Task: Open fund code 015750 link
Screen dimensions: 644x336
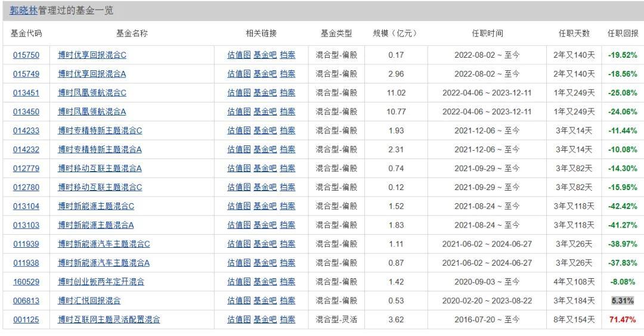Action: pyautogui.click(x=26, y=55)
